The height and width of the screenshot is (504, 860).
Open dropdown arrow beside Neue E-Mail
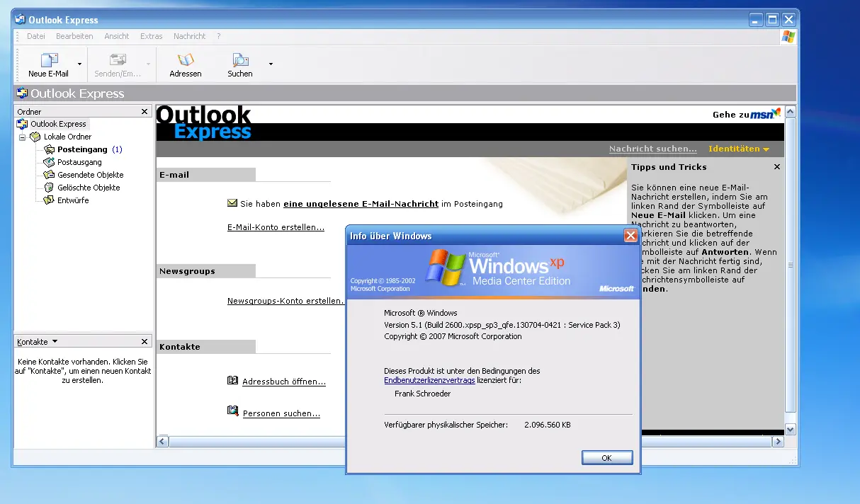tap(79, 64)
